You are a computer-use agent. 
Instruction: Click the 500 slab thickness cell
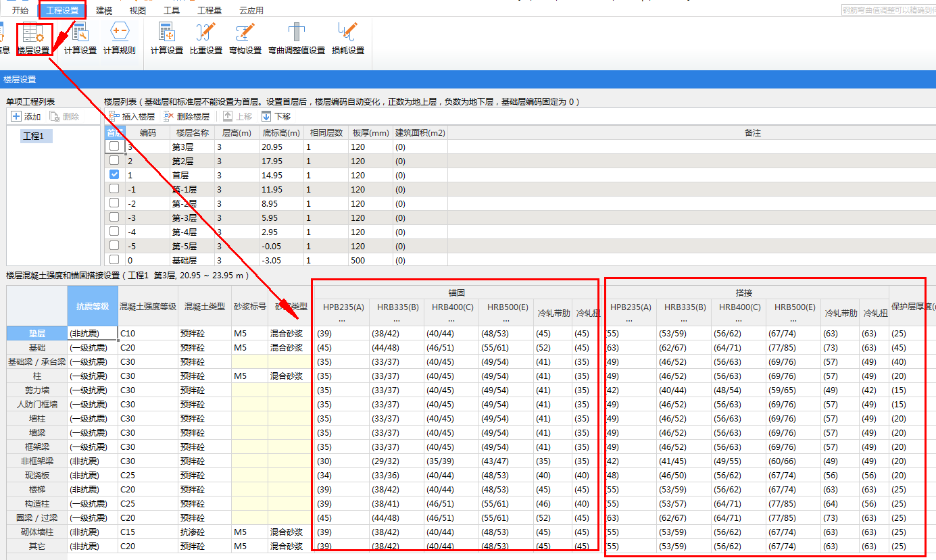click(372, 260)
